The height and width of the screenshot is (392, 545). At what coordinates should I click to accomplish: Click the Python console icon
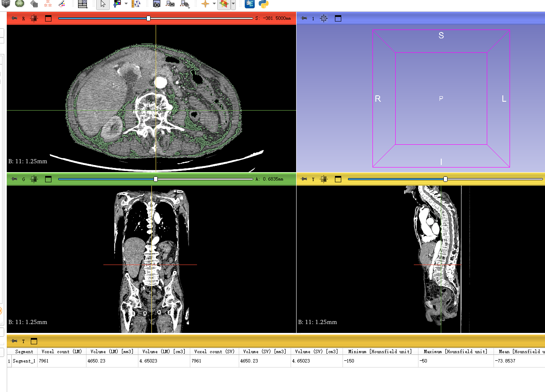(264, 4)
